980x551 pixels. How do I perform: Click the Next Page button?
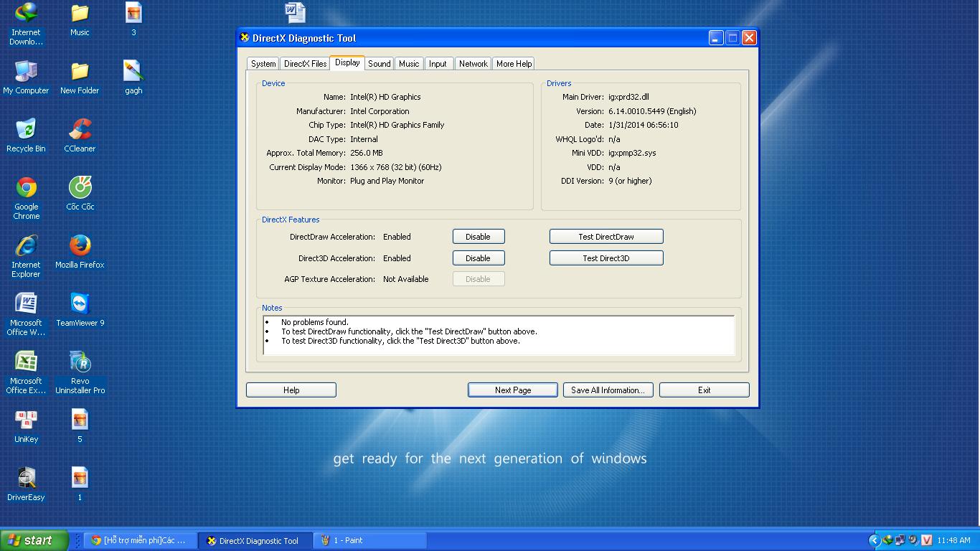click(x=512, y=390)
